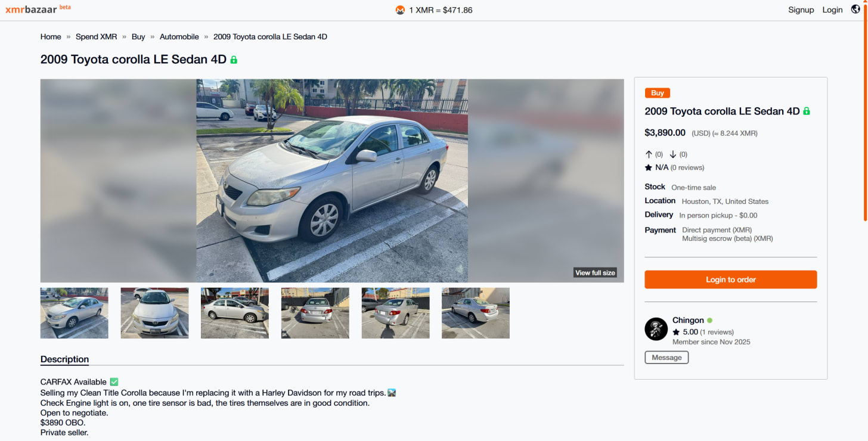Select third thumbnail showing car side profile
868x441 pixels.
[235, 313]
